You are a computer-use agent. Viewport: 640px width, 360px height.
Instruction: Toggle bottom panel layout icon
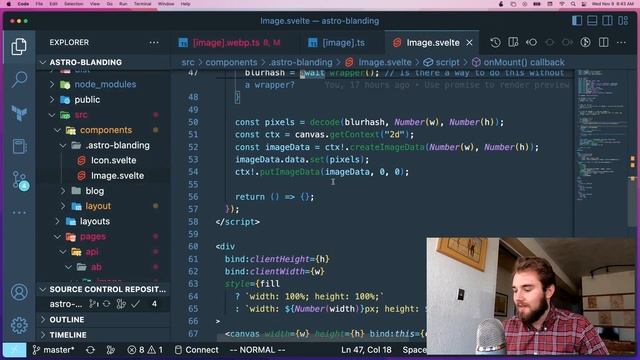(592, 20)
